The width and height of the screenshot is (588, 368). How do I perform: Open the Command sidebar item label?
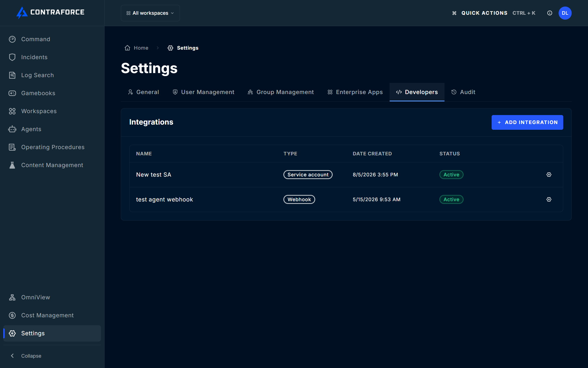[36, 39]
